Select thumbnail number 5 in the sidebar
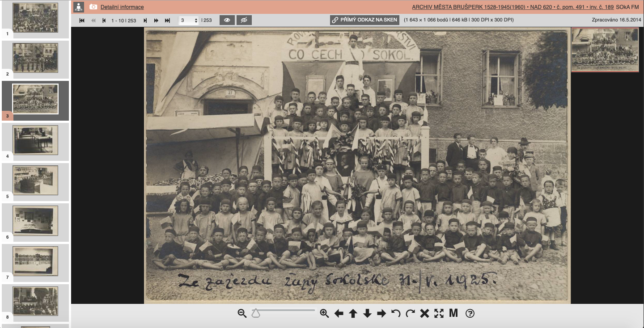This screenshot has height=328, width=644. 35,180
